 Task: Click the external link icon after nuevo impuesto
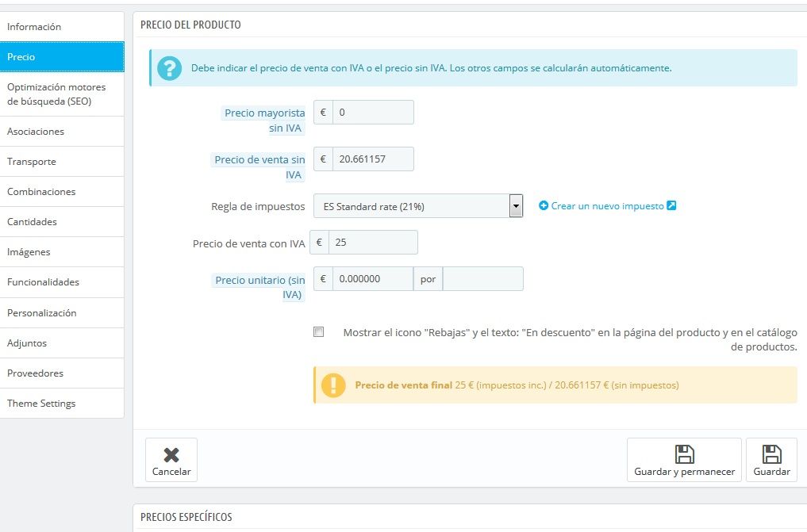tap(671, 205)
